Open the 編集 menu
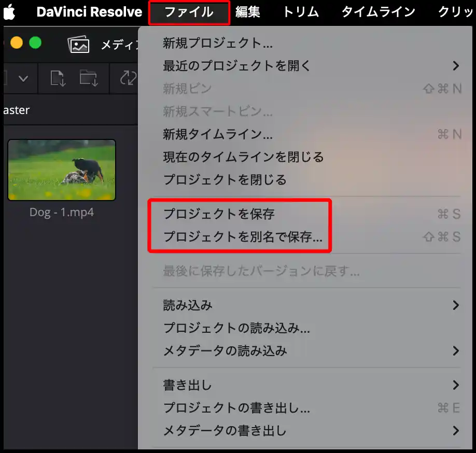The image size is (476, 453). point(249,12)
